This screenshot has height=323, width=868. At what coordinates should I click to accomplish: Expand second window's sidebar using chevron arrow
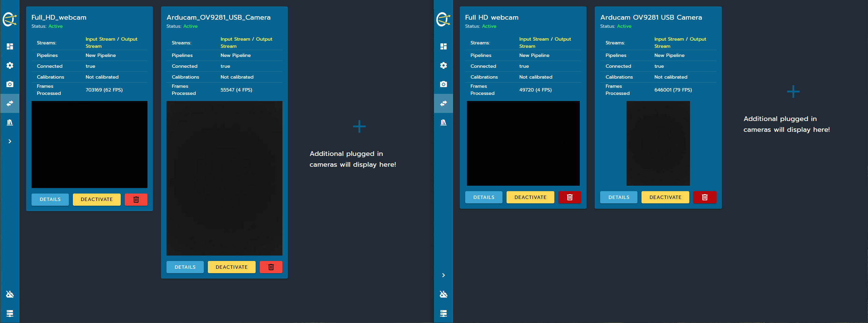point(443,275)
